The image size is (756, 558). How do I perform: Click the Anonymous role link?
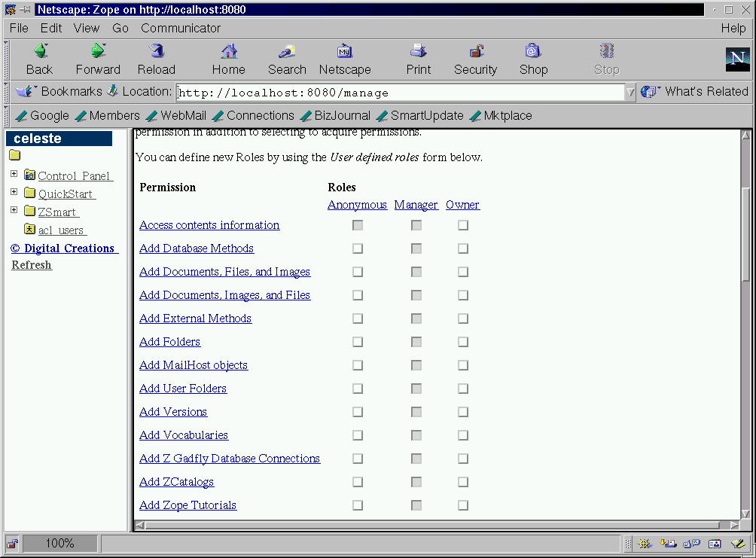click(x=357, y=205)
